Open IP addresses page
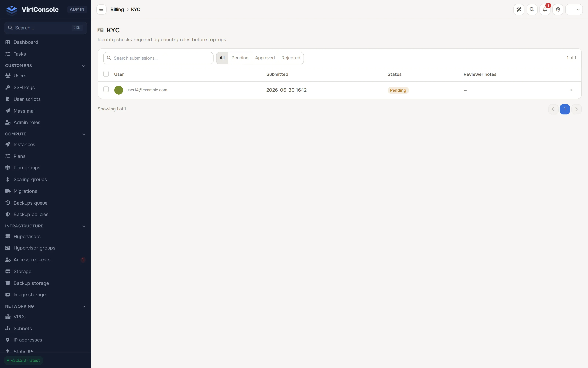This screenshot has height=368, width=588. pos(45,340)
